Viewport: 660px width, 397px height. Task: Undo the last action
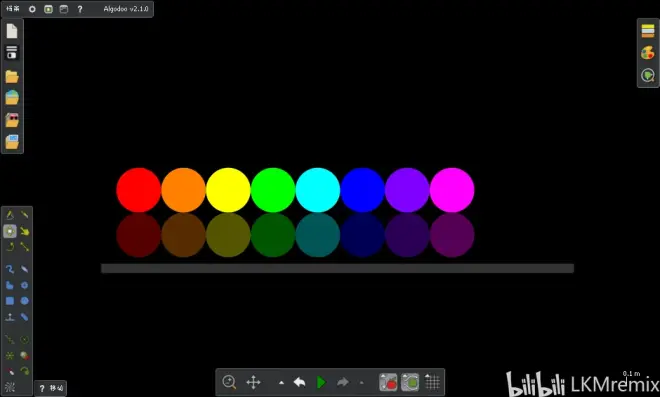299,382
